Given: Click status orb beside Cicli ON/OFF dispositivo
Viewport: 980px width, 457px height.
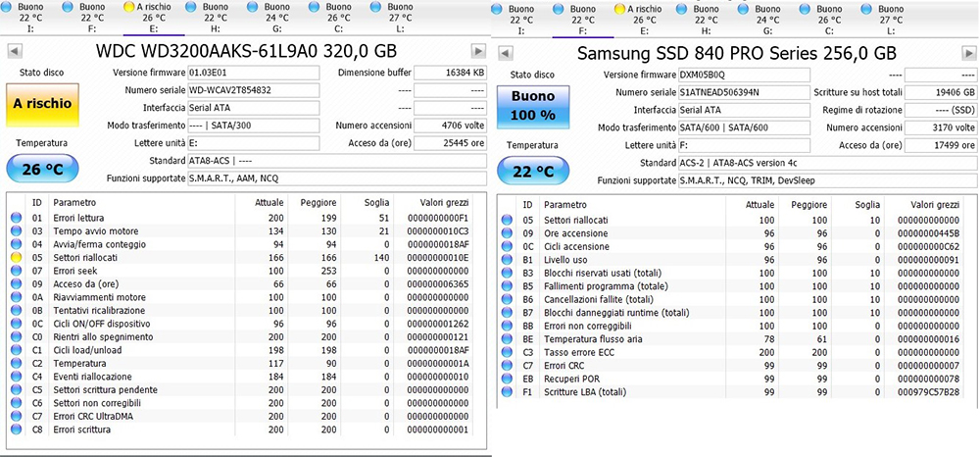Looking at the screenshot, I should point(16,324).
